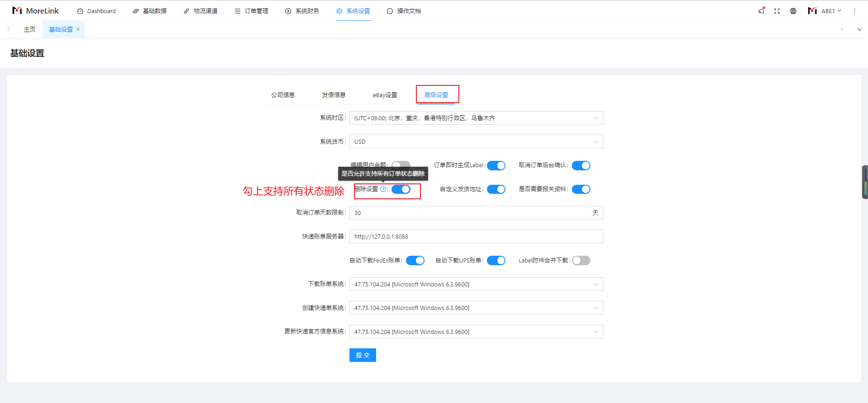This screenshot has width=868, height=403.
Task: Toggle fullscreen with the expand icon
Action: (x=777, y=11)
